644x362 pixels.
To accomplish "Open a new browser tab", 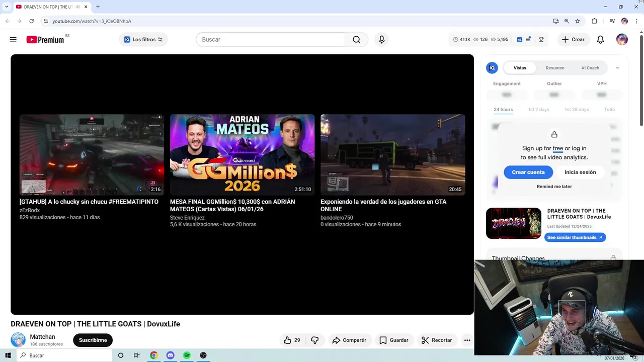I will point(98,7).
